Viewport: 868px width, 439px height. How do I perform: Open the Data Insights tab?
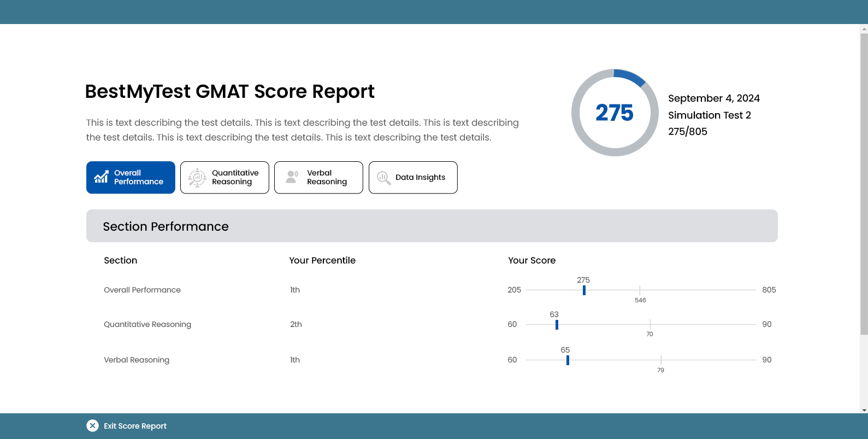tap(413, 177)
